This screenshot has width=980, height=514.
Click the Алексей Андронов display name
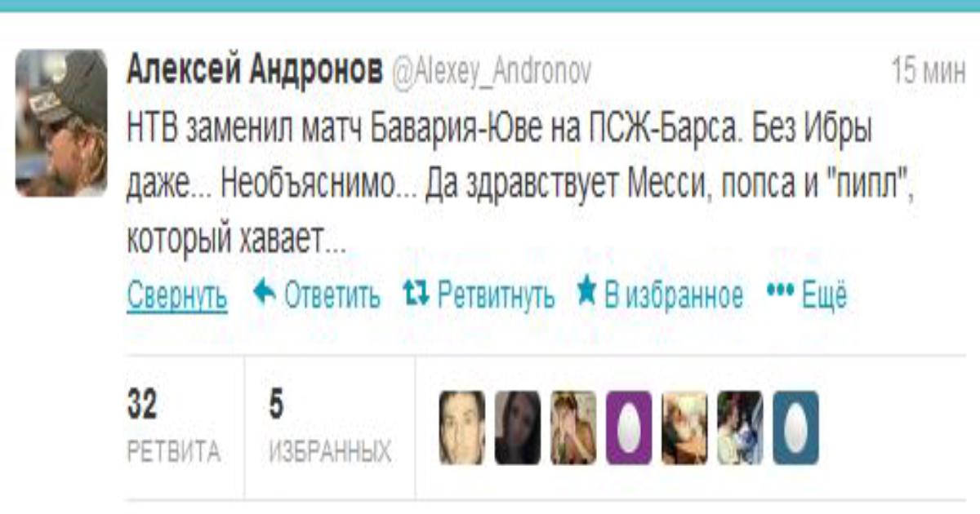click(x=254, y=73)
